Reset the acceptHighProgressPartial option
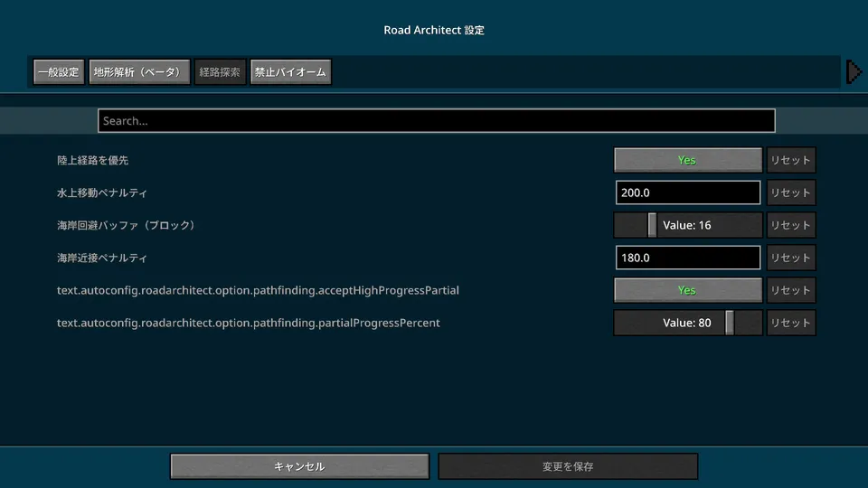Screen dimensions: 868x488 click(x=790, y=290)
